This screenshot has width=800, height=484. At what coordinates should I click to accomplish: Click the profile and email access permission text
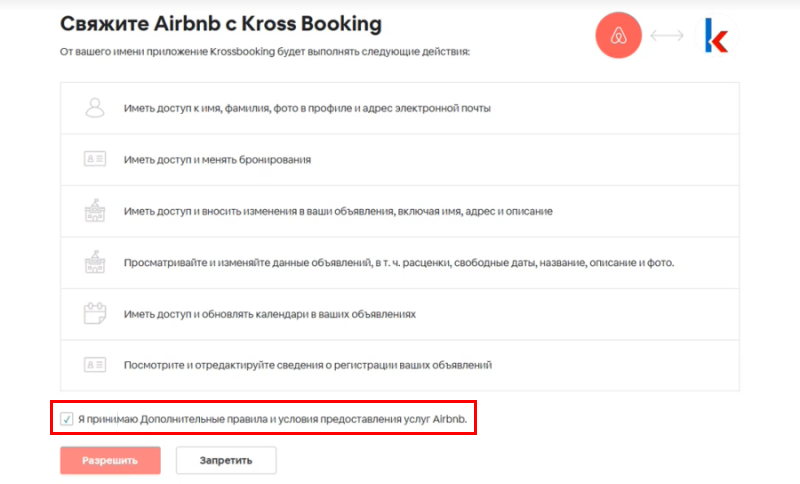click(307, 108)
